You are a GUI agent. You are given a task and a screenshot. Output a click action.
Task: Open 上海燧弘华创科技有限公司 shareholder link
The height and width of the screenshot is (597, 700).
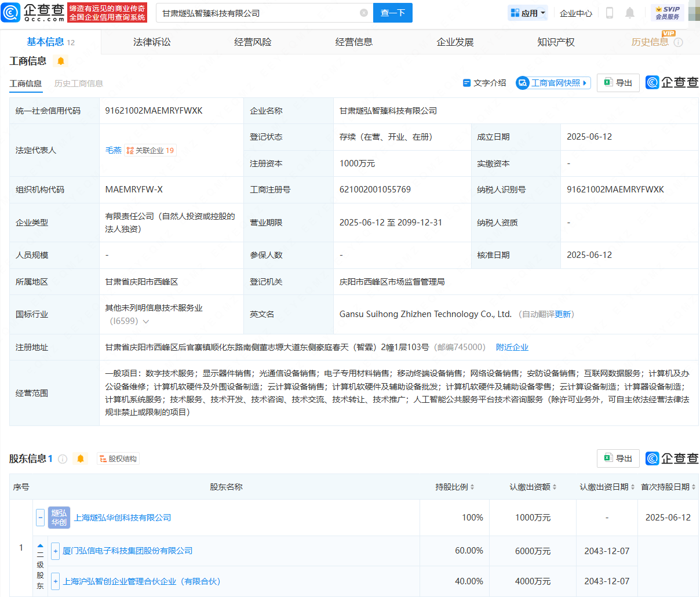122,518
